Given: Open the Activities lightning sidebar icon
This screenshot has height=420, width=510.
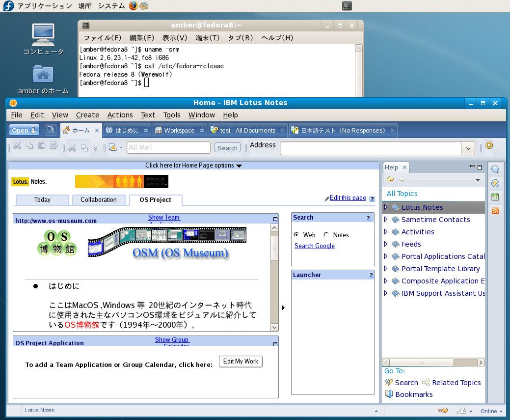Looking at the screenshot, I should 495,183.
